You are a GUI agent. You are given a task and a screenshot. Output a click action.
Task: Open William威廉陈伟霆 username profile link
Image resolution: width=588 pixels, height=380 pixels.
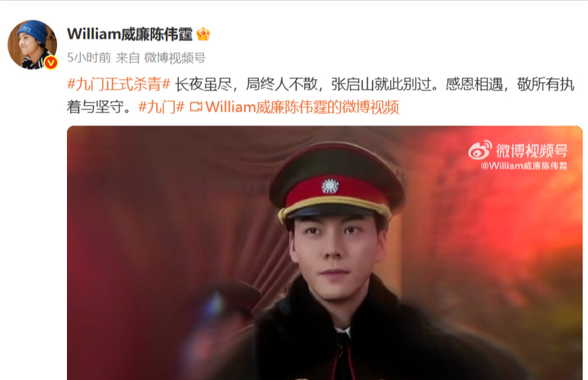tap(130, 34)
